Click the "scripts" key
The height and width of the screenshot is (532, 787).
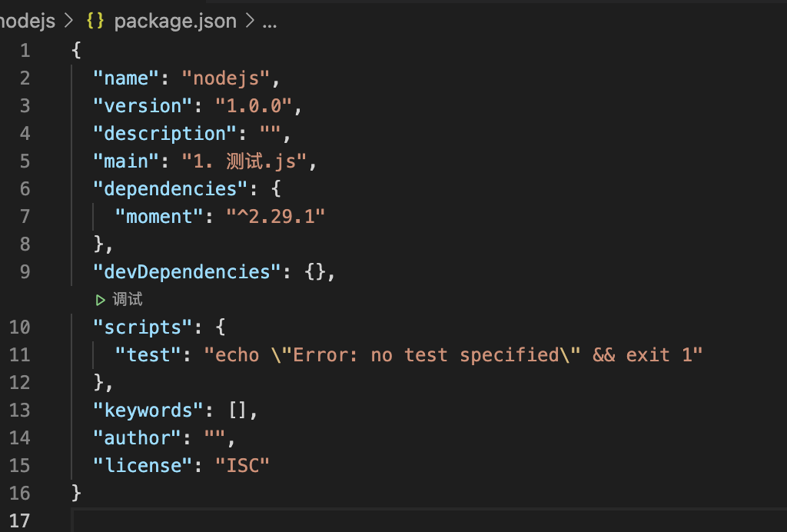click(142, 328)
